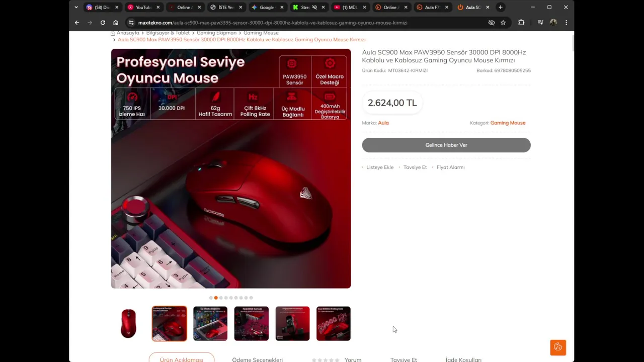Go to Anasayfa breadcrumb
The image size is (644, 362).
coord(128,33)
